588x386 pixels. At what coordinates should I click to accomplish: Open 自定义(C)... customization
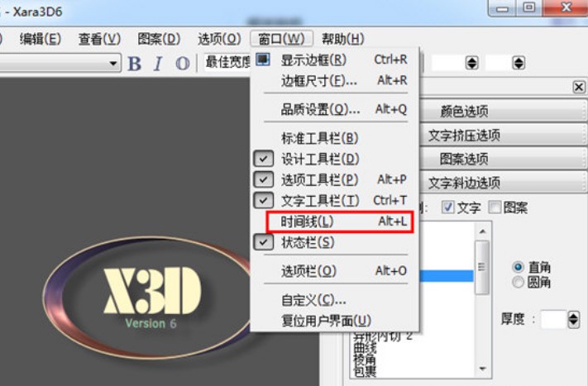point(334,300)
